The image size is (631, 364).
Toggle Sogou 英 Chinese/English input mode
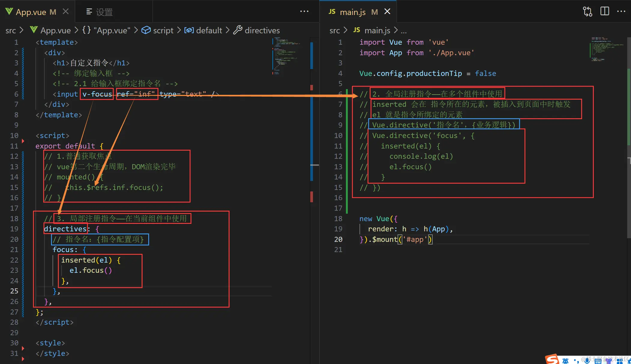(x=566, y=361)
